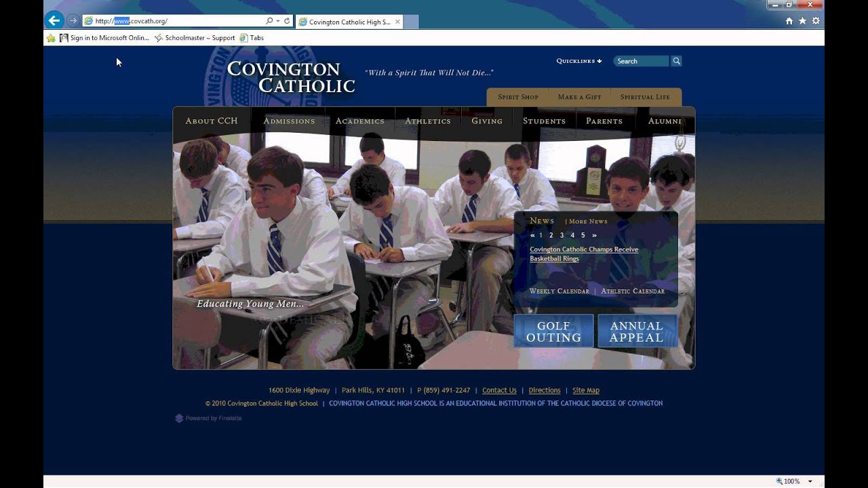
Task: Click Add to Favorites bar star icon
Action: click(51, 38)
